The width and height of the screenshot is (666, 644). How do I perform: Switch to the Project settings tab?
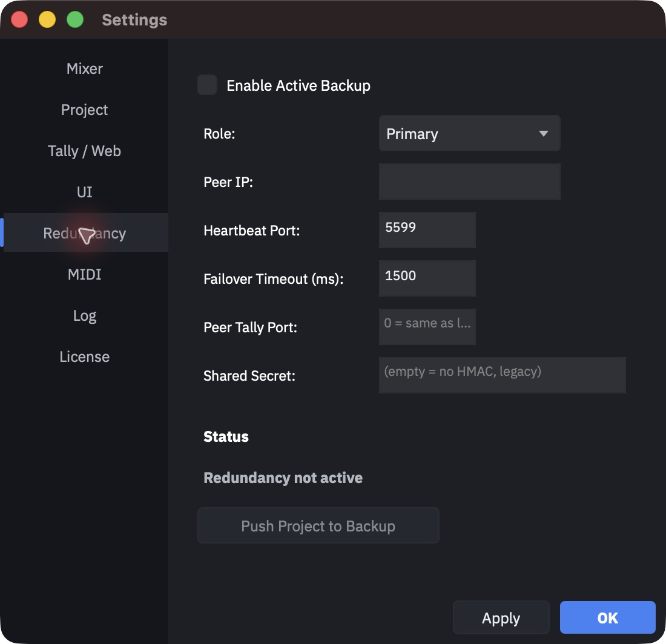(85, 110)
